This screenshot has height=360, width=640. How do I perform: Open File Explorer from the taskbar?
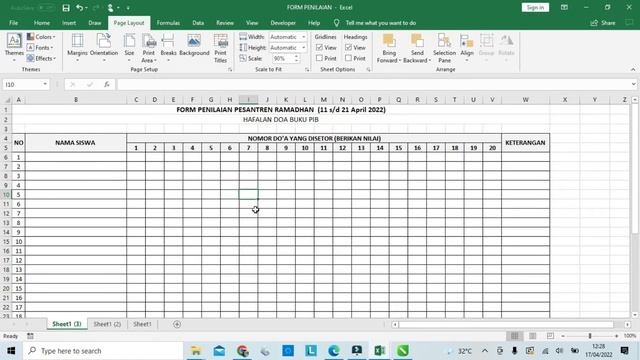point(196,351)
